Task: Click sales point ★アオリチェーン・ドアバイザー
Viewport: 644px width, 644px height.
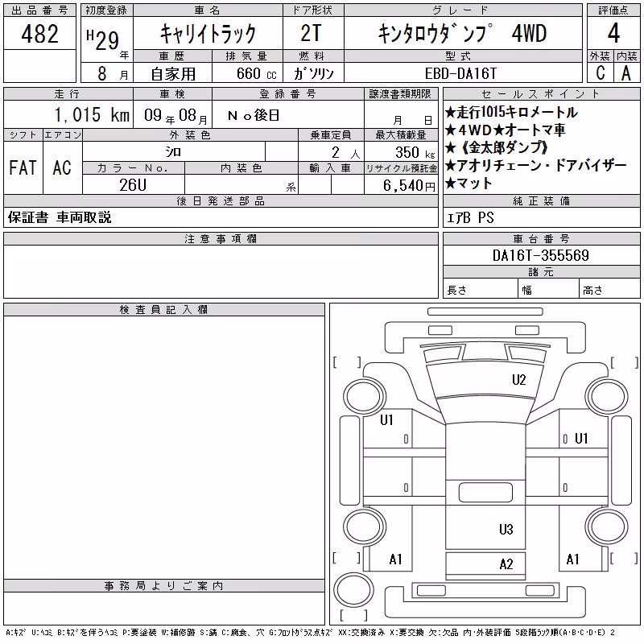Action: [536, 166]
